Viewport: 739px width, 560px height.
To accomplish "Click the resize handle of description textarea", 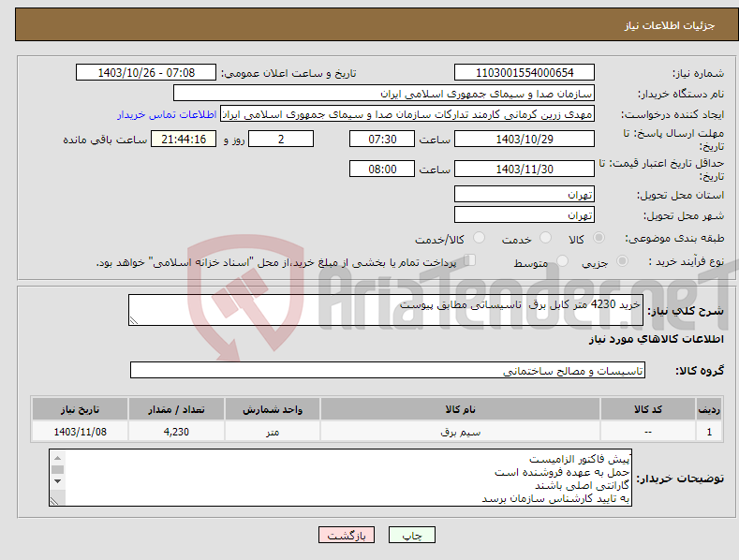I will 134,321.
